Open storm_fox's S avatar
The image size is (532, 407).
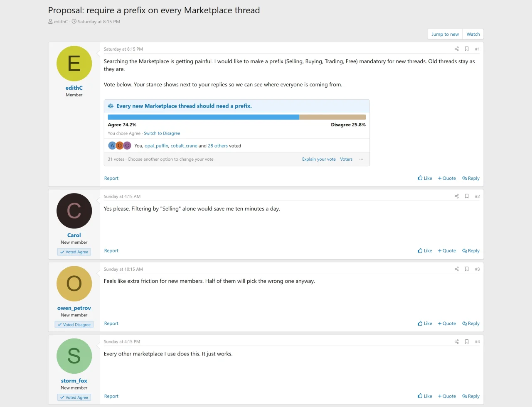pyautogui.click(x=74, y=356)
